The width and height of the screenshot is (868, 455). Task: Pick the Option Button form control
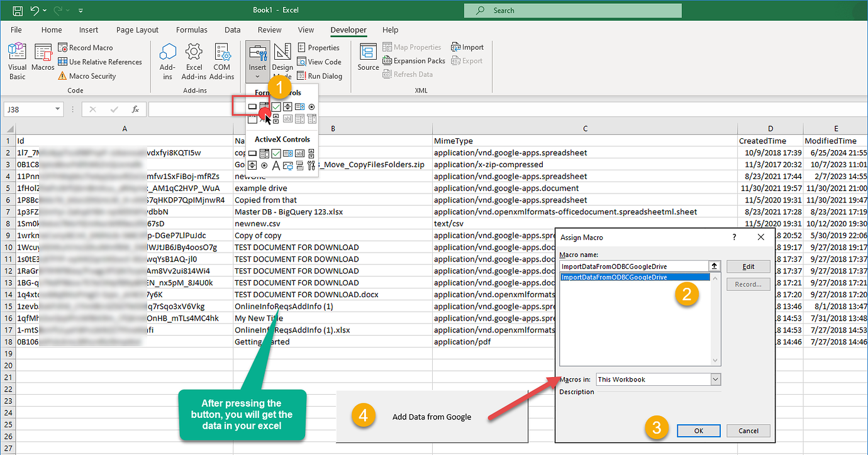pyautogui.click(x=311, y=106)
